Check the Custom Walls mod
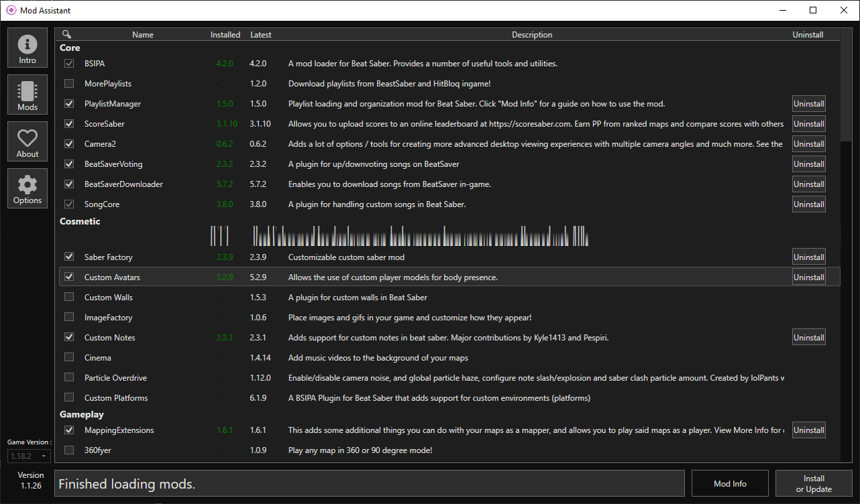The height and width of the screenshot is (504, 860). coord(68,297)
